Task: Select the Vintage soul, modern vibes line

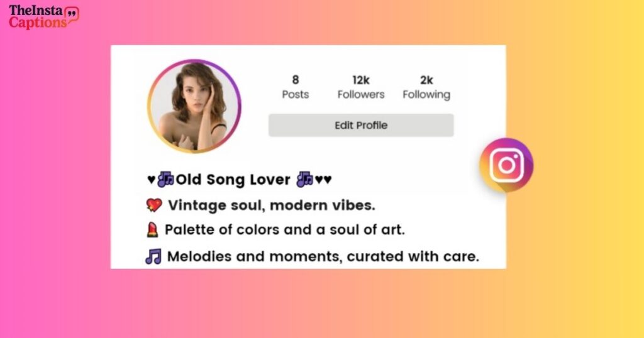Action: (x=272, y=205)
